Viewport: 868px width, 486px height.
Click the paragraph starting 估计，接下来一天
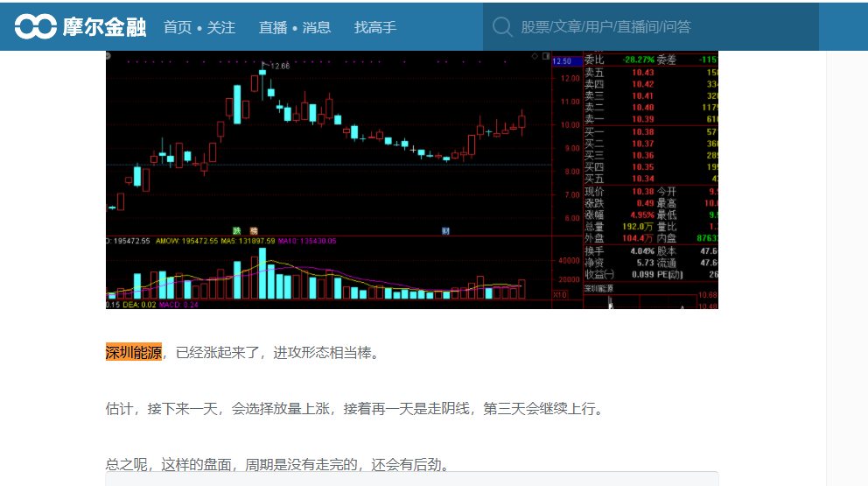(356, 409)
